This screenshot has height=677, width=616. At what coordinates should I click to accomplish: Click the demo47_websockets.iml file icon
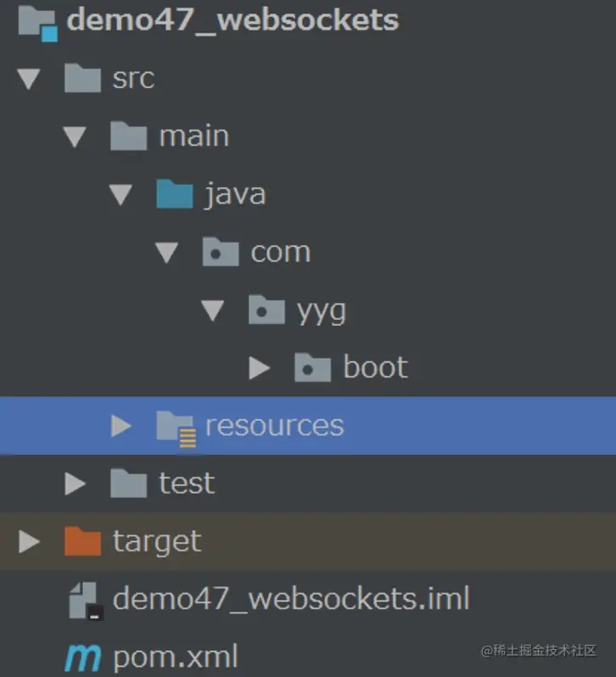86,601
